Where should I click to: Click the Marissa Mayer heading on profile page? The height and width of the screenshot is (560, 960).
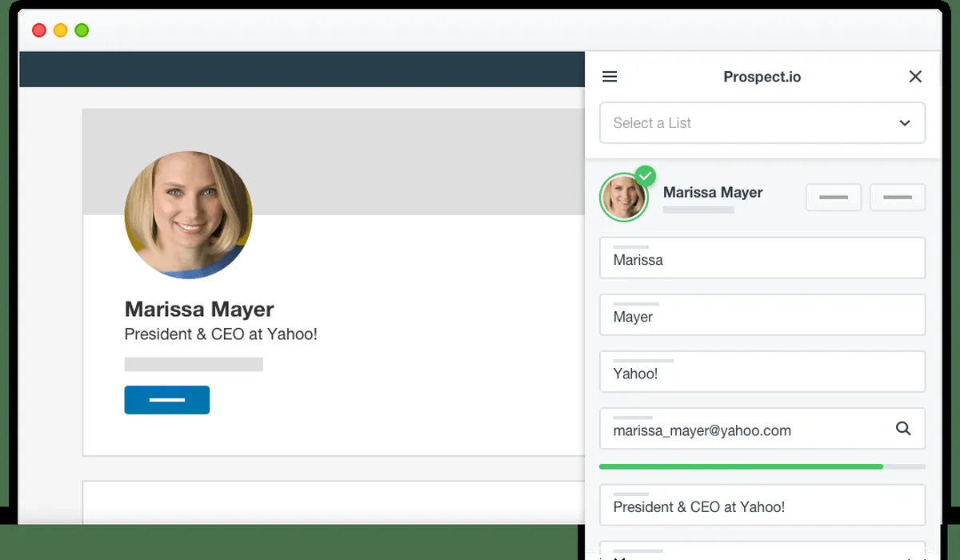[x=199, y=310]
